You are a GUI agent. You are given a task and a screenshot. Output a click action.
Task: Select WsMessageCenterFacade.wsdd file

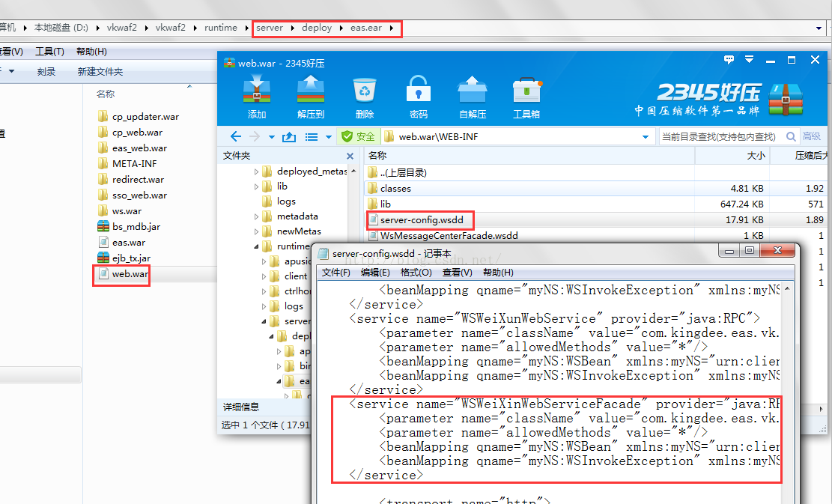click(449, 236)
